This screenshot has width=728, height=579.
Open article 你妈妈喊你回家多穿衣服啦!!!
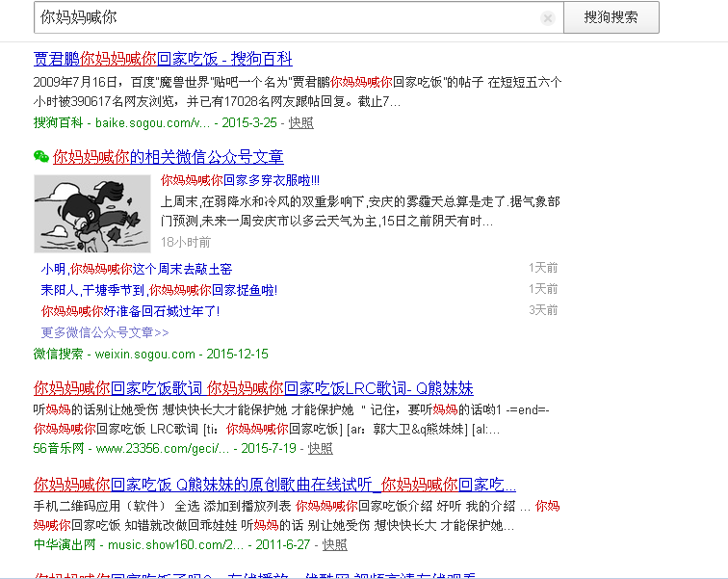click(x=240, y=180)
